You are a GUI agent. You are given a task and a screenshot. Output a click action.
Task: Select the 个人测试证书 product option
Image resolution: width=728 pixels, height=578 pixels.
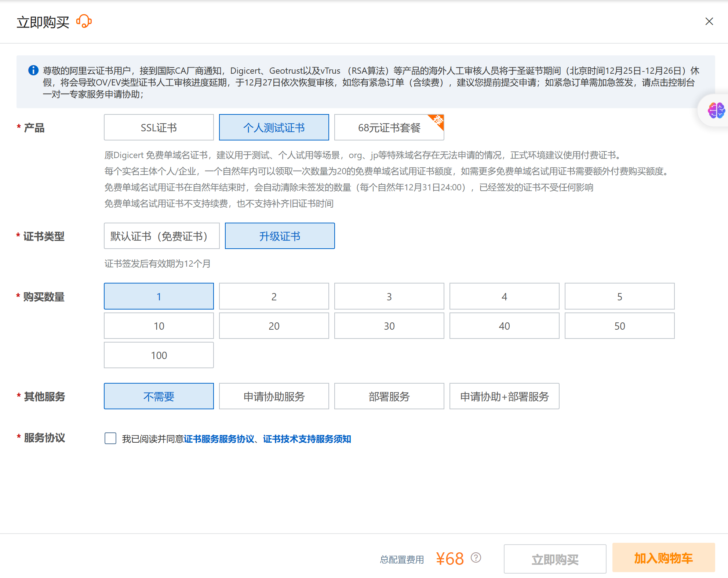(274, 127)
